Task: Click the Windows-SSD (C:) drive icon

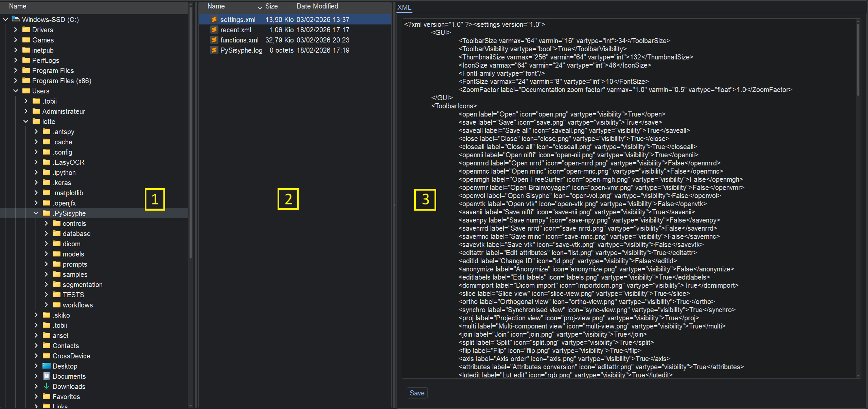Action: point(16,19)
